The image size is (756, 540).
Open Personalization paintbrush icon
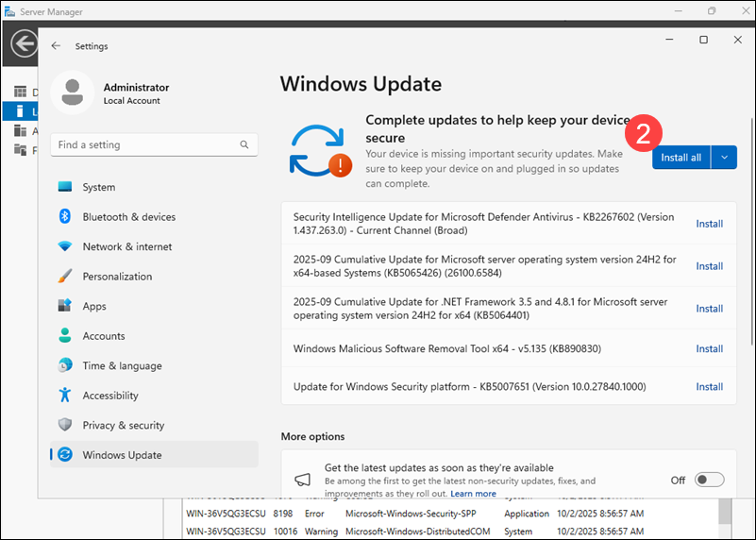click(65, 277)
